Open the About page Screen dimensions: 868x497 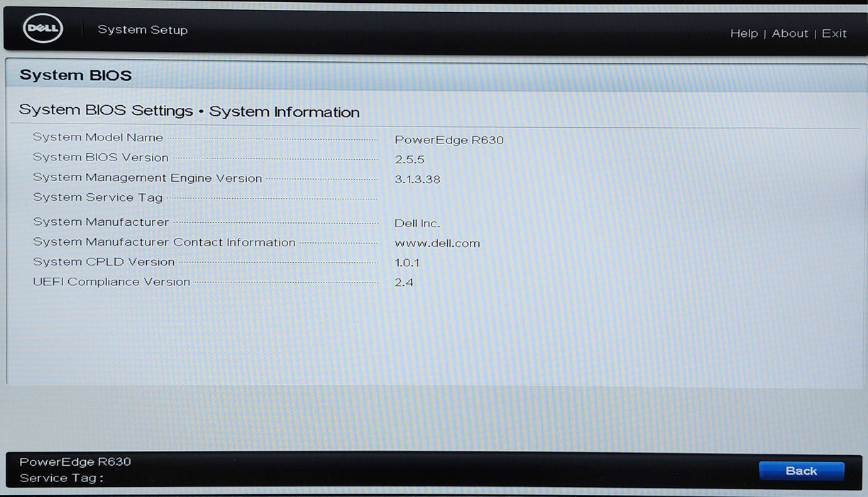click(x=790, y=33)
